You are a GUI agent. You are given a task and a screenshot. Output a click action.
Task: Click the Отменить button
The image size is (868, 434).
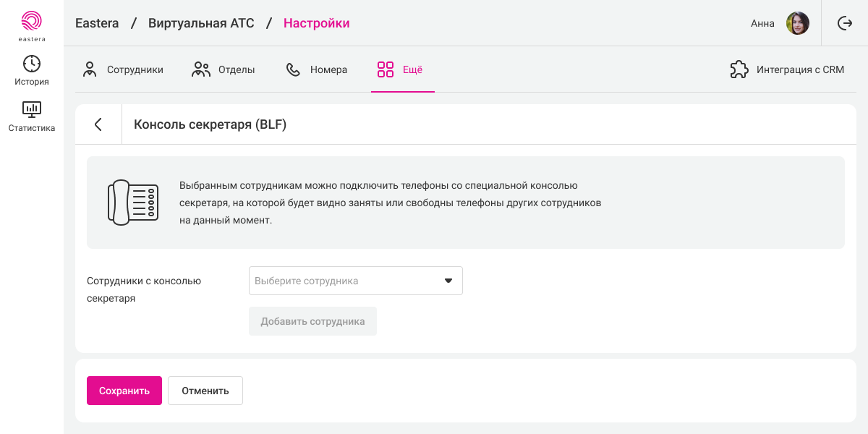[x=205, y=391]
